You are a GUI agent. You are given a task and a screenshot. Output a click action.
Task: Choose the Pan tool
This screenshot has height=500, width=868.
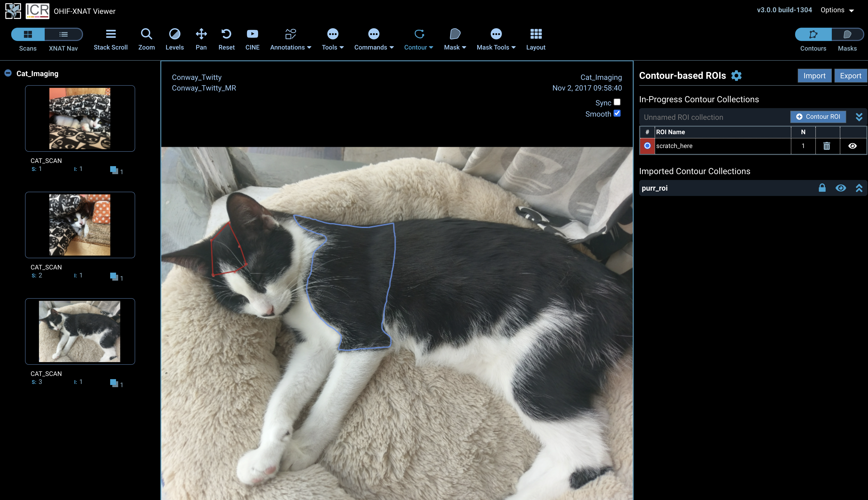point(201,39)
